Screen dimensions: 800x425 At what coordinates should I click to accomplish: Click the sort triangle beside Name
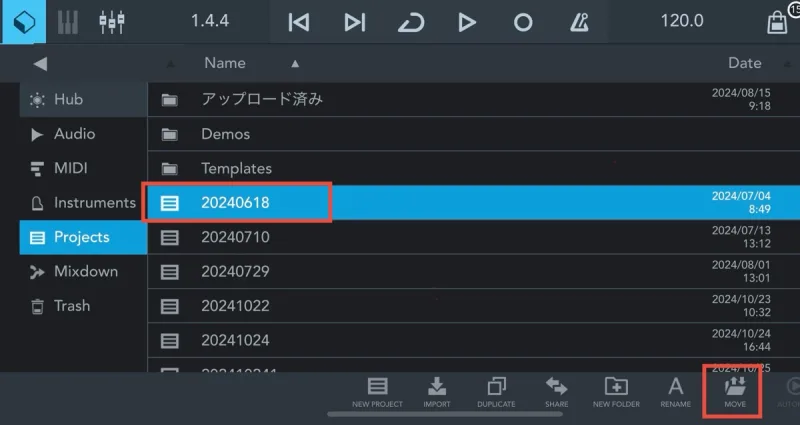click(295, 64)
